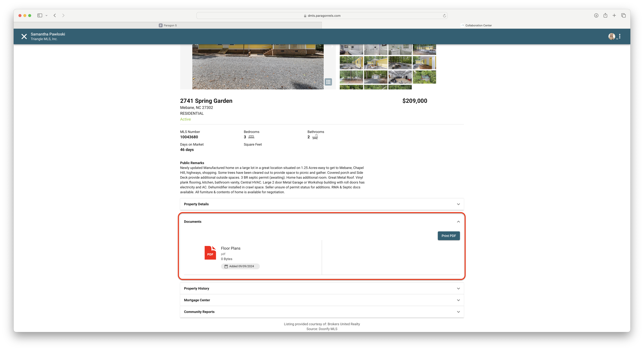This screenshot has height=350, width=644.
Task: Open the Floor Plans document link
Action: coord(231,248)
